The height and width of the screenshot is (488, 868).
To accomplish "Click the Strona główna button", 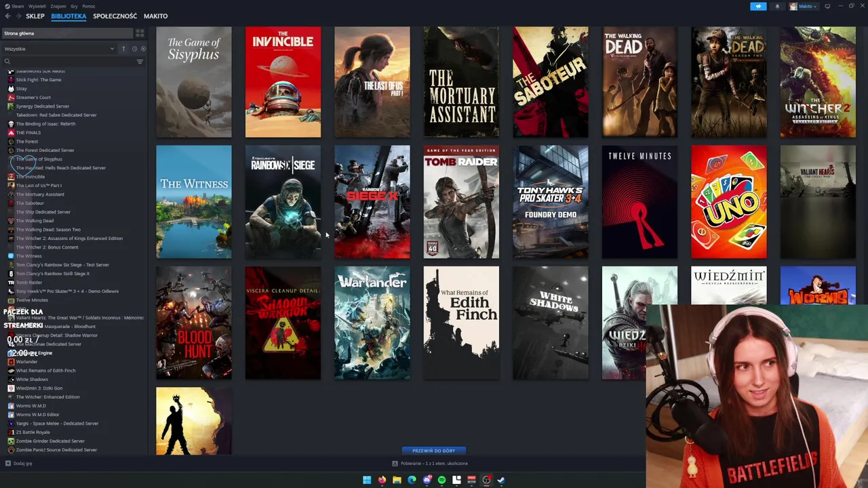I will 68,33.
